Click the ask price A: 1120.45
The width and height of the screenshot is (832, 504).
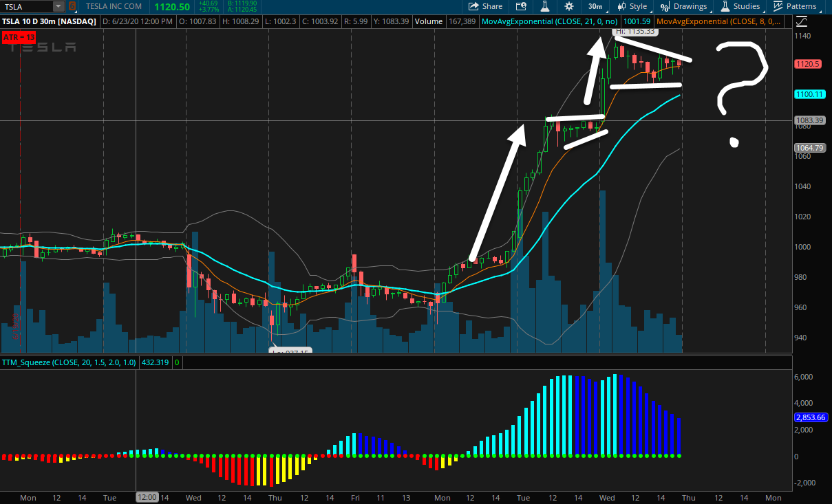[x=243, y=10]
